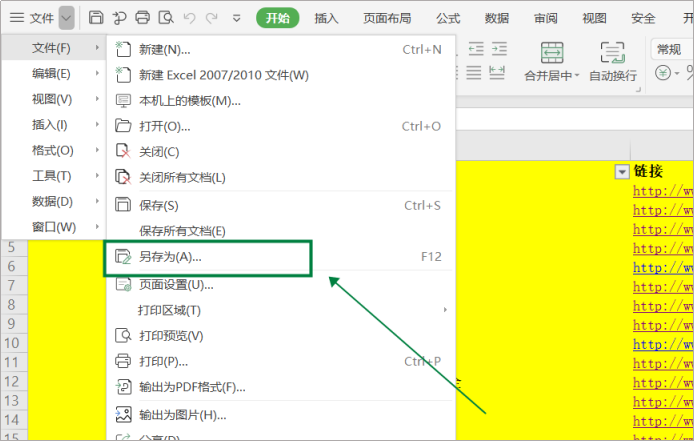Expand the quick access toolbar customize arrow

click(x=237, y=19)
